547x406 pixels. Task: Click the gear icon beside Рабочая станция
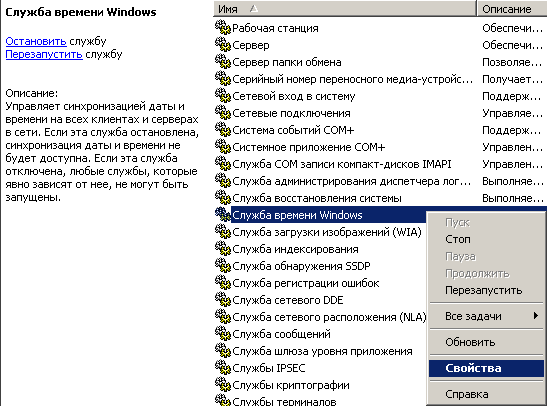pos(223,28)
